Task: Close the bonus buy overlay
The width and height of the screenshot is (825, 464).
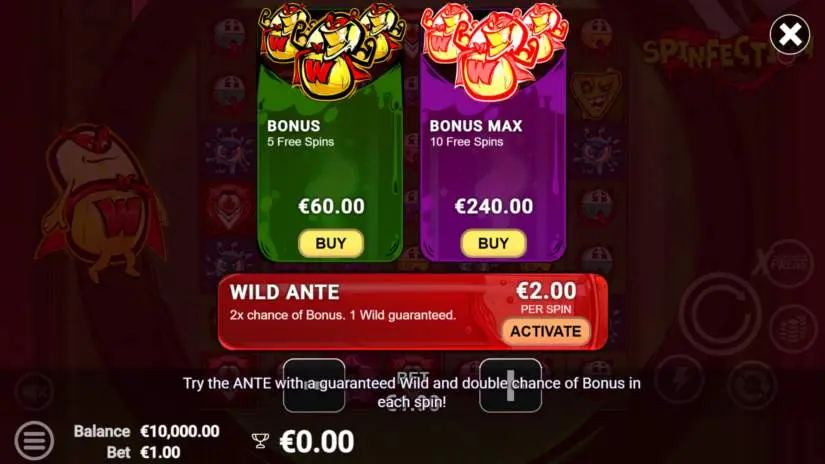Action: tap(789, 35)
